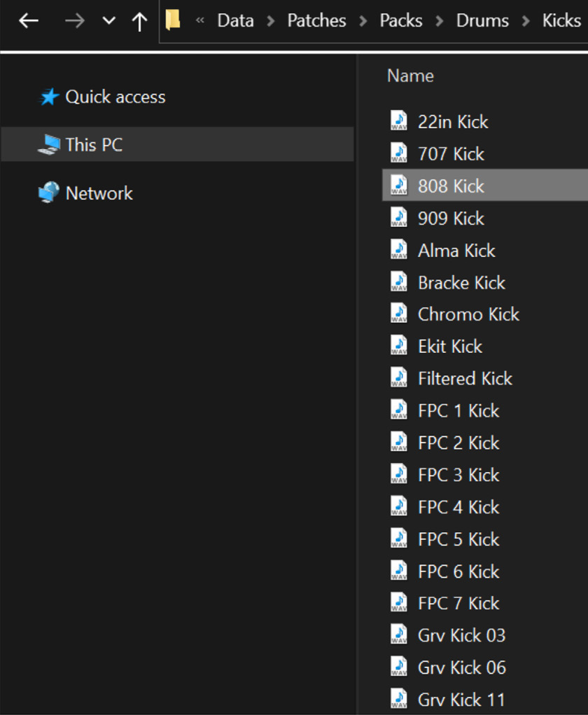Select the Grv Kick 06 file

click(461, 667)
